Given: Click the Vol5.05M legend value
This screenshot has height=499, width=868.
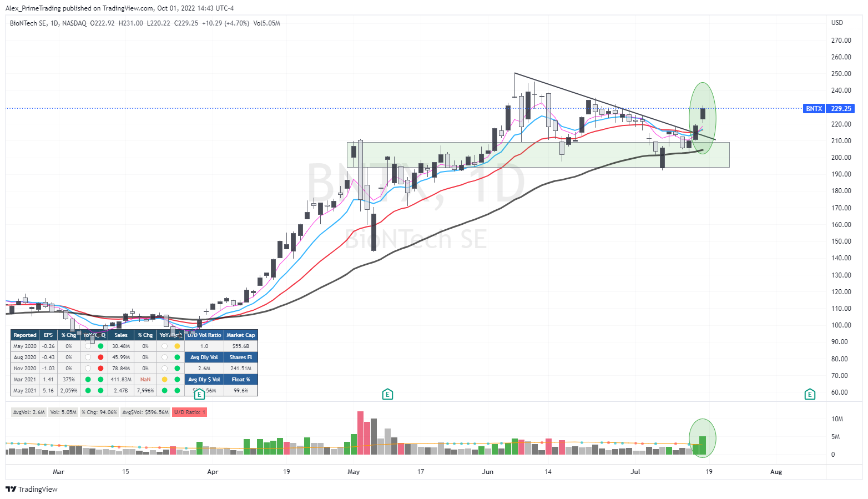Looking at the screenshot, I should point(266,23).
